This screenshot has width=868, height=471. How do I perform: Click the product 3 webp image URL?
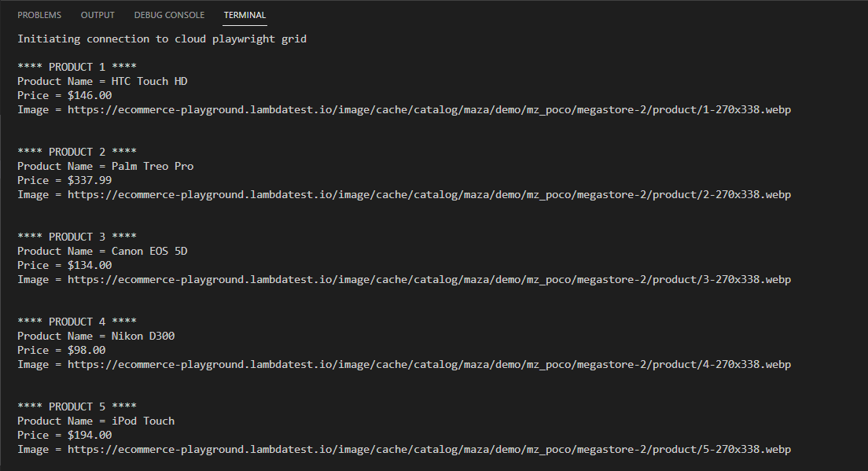pos(428,279)
